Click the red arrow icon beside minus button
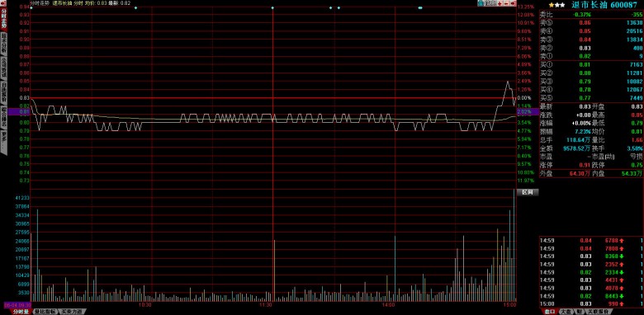The height and width of the screenshot is (315, 644). [513, 3]
